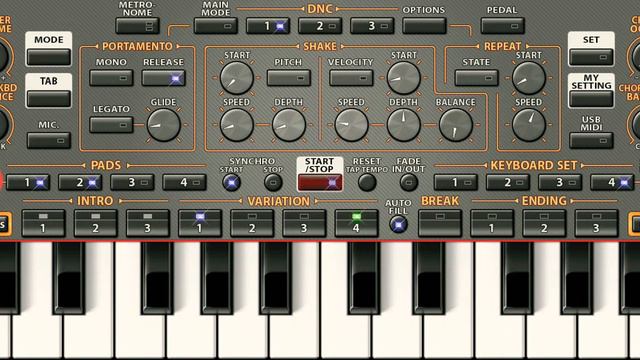Click the Shake pitch Start knob

click(x=237, y=78)
